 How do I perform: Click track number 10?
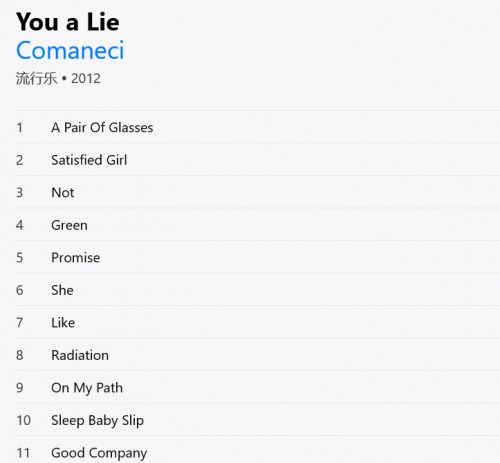click(x=24, y=420)
